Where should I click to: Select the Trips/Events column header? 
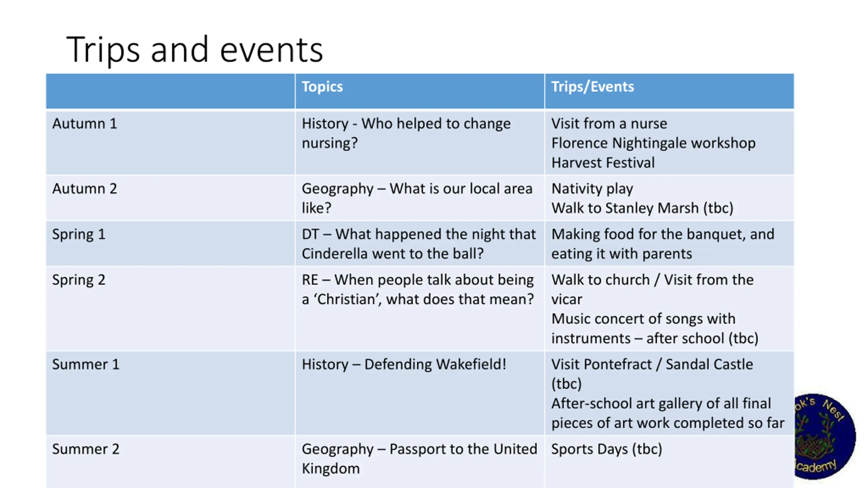point(592,87)
